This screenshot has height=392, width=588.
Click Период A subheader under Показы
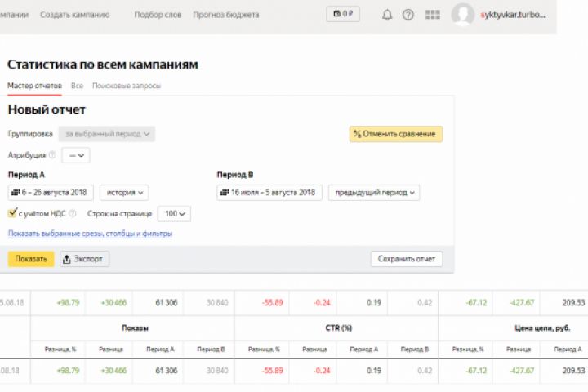coord(160,350)
